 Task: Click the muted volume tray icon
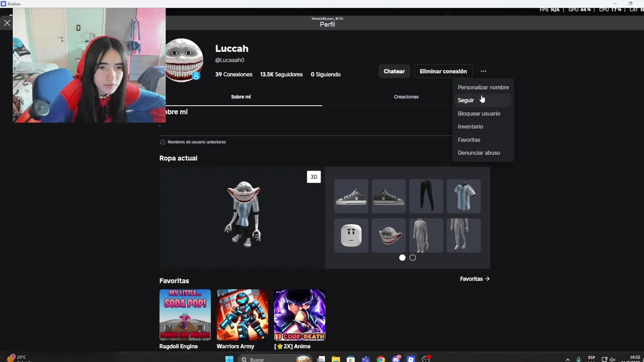[x=613, y=359]
